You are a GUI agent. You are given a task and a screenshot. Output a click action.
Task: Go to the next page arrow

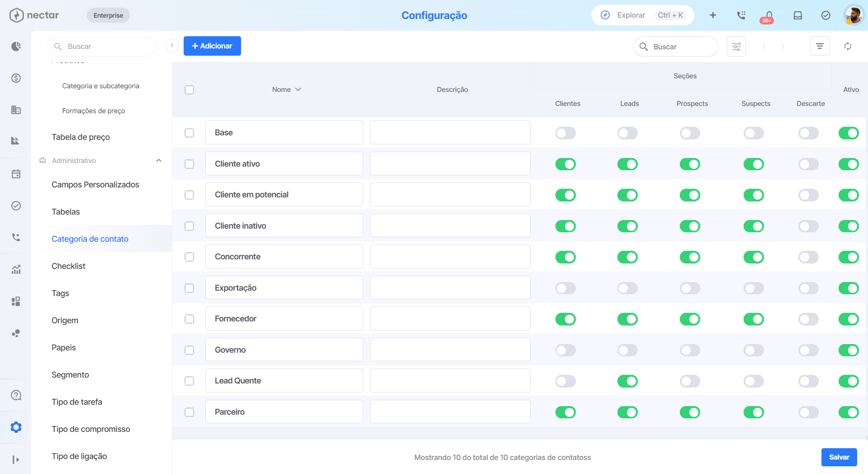[783, 47]
